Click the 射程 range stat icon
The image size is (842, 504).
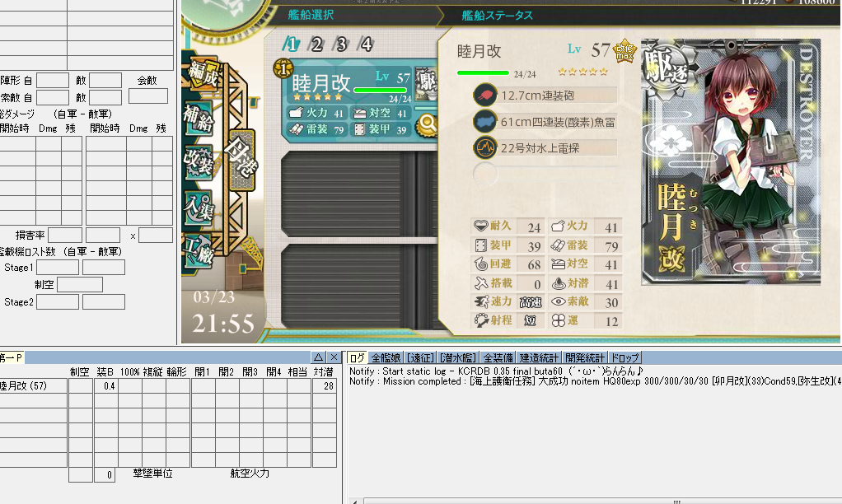point(480,320)
